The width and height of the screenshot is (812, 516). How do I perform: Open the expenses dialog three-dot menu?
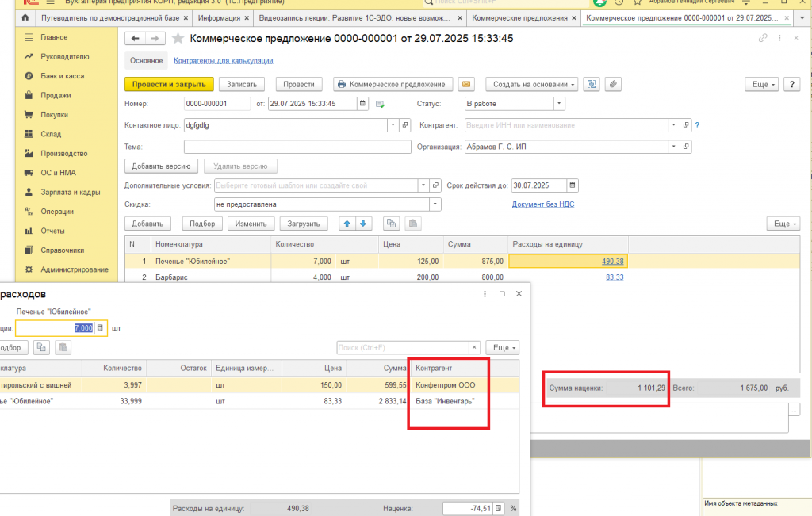pyautogui.click(x=485, y=294)
